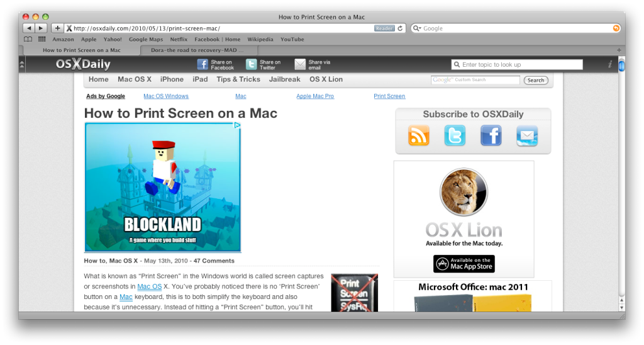The width and height of the screenshot is (644, 345).
Task: Go back with Safari's back arrow
Action: click(29, 28)
